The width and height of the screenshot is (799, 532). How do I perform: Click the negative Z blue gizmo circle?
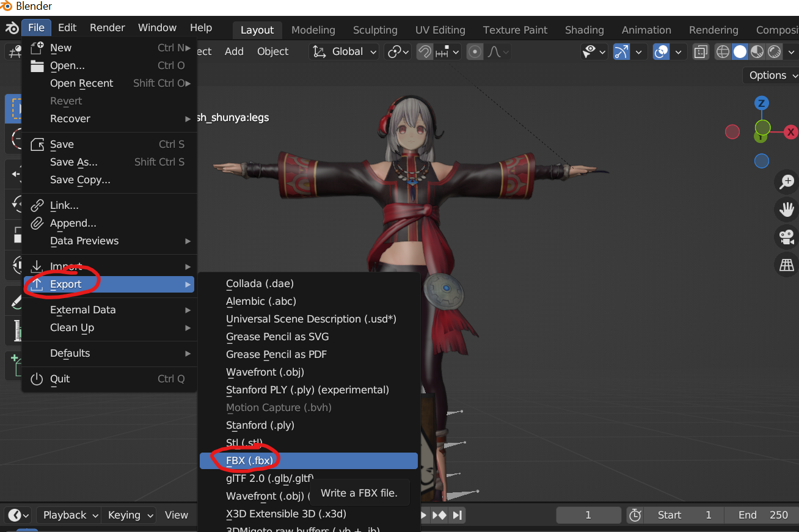pyautogui.click(x=761, y=161)
